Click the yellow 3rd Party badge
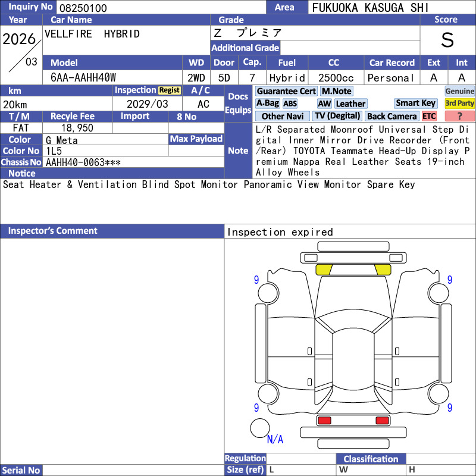This screenshot has width=476, height=476. point(459,103)
